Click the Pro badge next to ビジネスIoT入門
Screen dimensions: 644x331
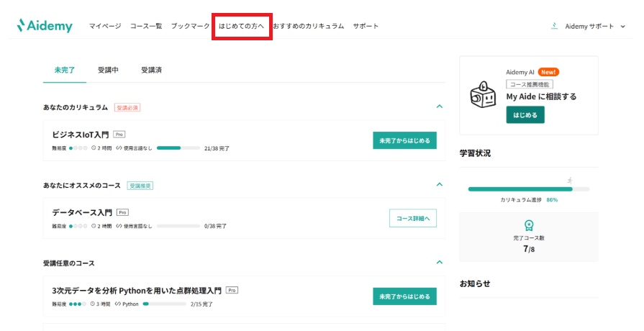[x=119, y=134]
